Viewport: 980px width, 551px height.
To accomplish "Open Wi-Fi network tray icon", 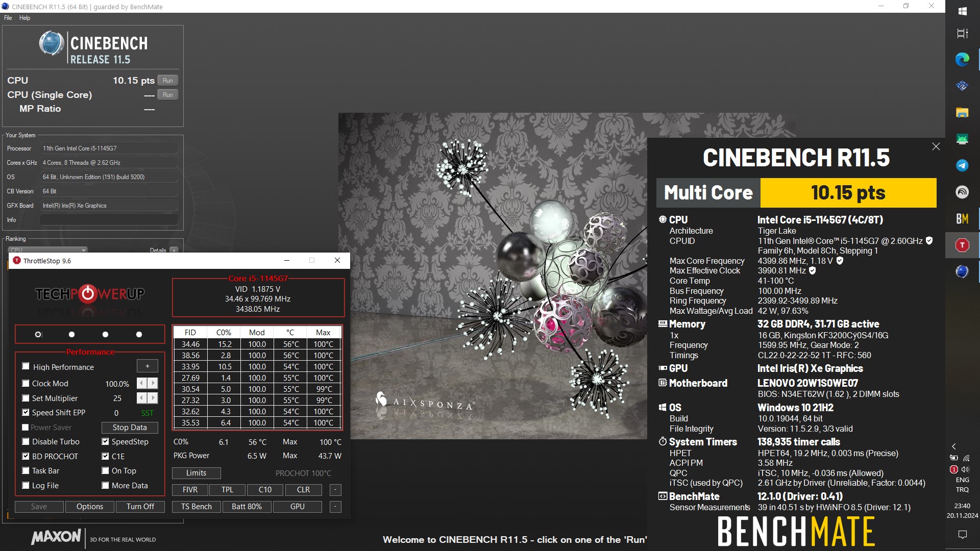I will pos(966,458).
